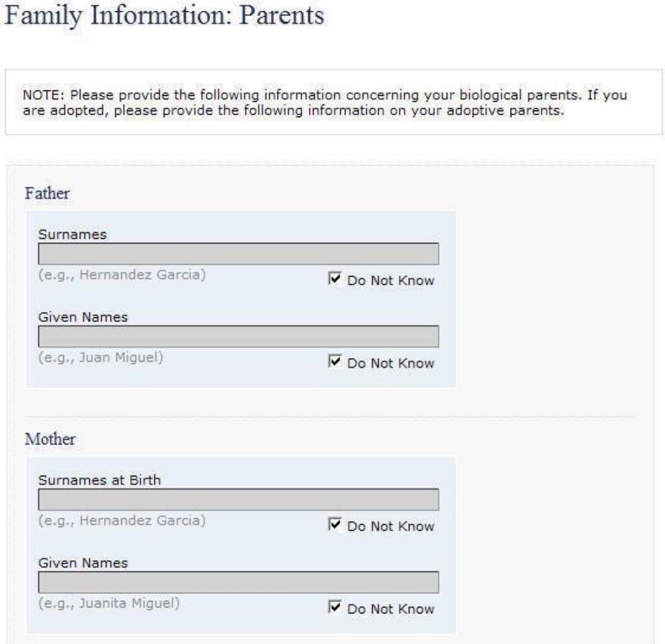Click Do Not Know label under Mother's Surnames at Birth
Screen dimensions: 665x644
coord(391,526)
